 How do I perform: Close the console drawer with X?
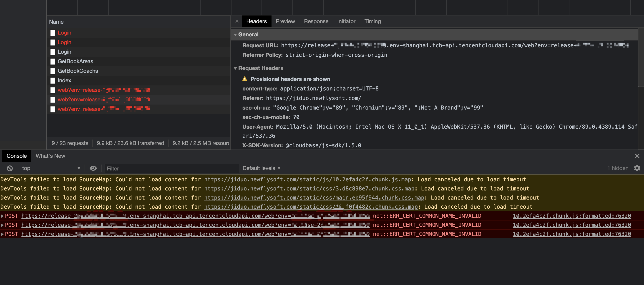coord(637,156)
